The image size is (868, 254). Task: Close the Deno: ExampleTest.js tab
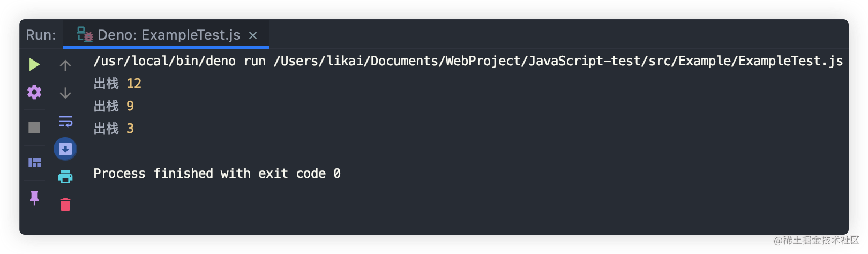(253, 35)
